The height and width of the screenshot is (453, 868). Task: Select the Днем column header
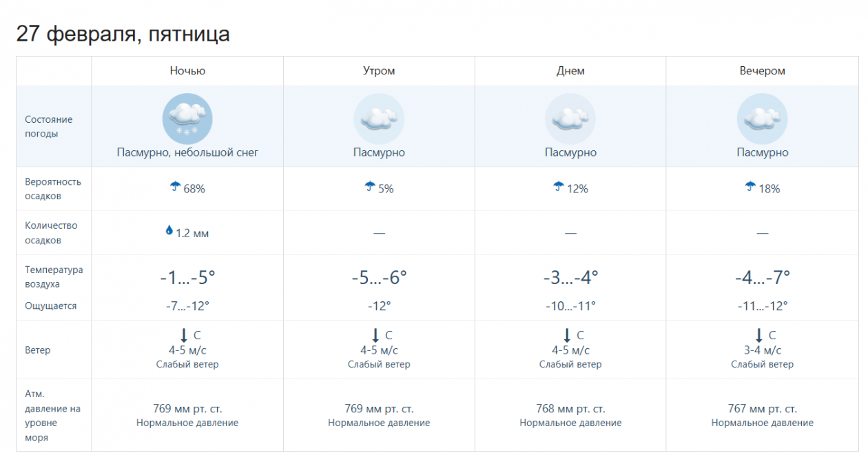[570, 71]
